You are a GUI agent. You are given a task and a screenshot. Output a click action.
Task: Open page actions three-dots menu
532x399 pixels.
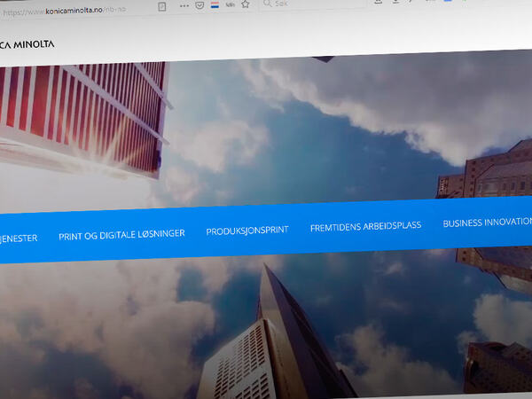[x=184, y=6]
